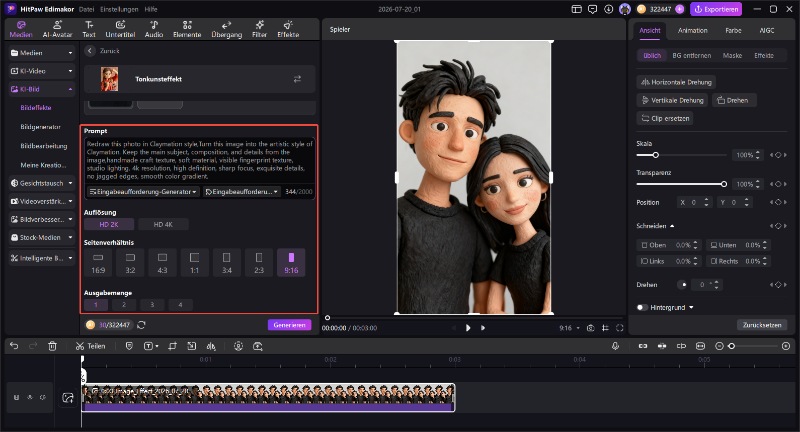The height and width of the screenshot is (432, 800).
Task: Choose 1:1 aspect ratio
Action: click(x=194, y=263)
